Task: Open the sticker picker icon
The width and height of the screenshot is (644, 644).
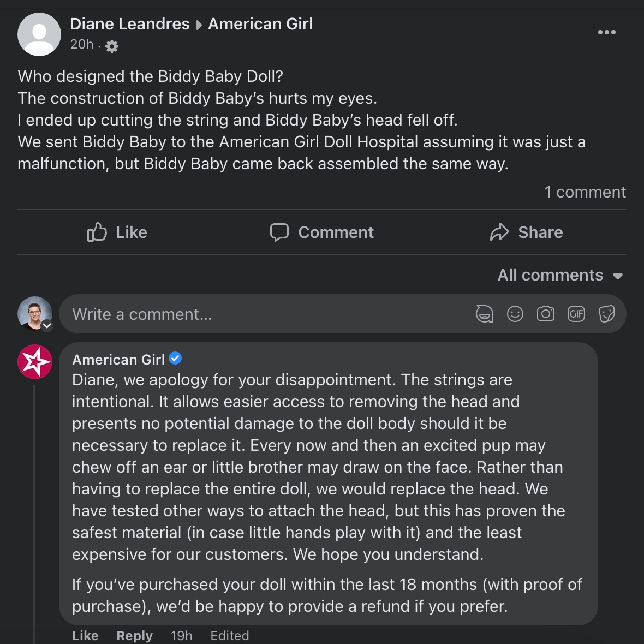Action: pyautogui.click(x=606, y=314)
